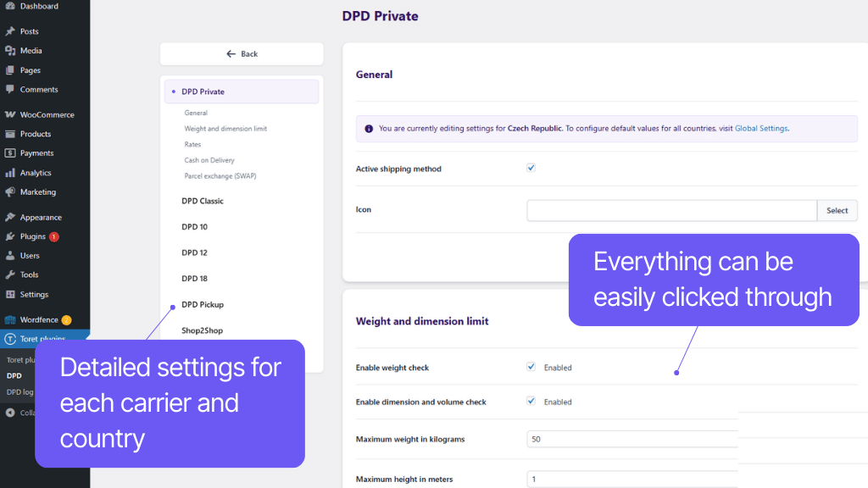Click the Products box icon
Screen dimensions: 868x488
(x=10, y=134)
